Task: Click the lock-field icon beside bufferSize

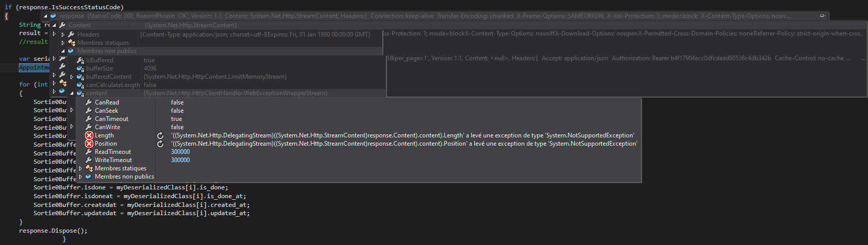Action: coord(80,68)
